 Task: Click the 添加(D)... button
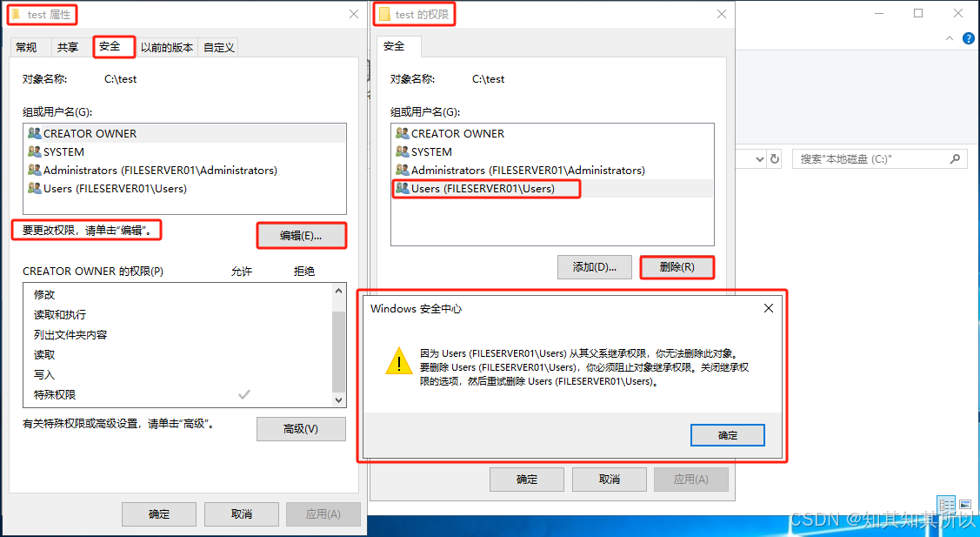point(595,267)
